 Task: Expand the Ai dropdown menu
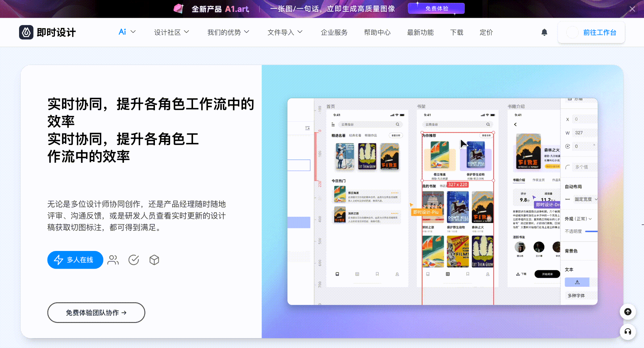point(127,32)
